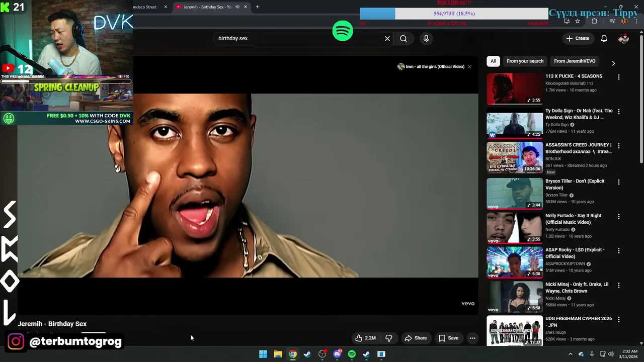Open the options menu for 113 X PUCKE
The image size is (644, 362).
pyautogui.click(x=619, y=77)
